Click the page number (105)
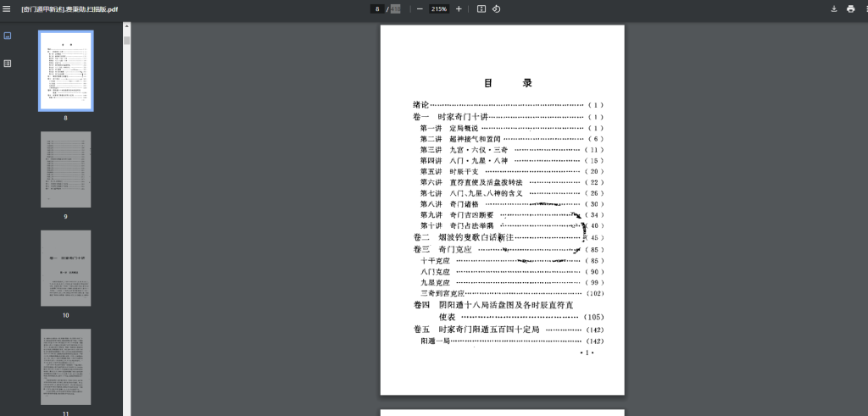The width and height of the screenshot is (868, 416). [x=593, y=317]
